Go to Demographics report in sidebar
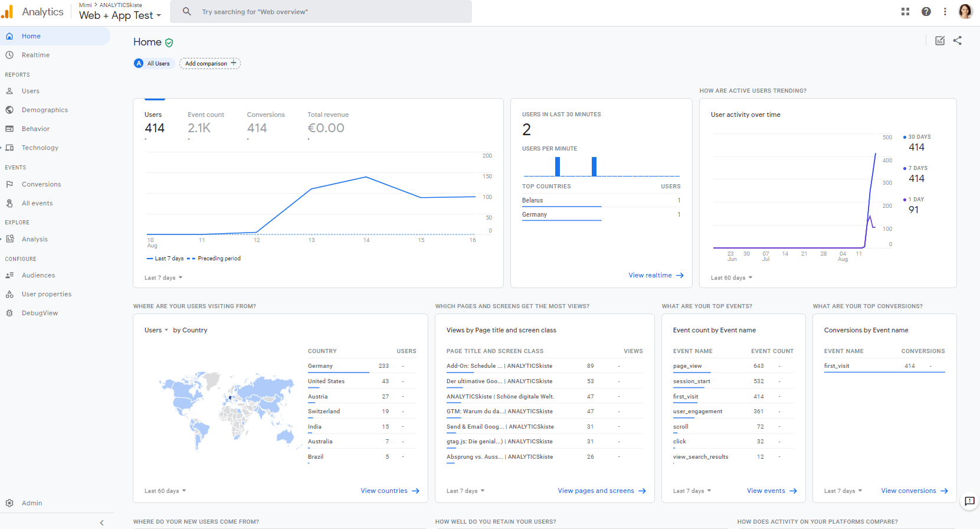Screen dimensions: 980x529 [45, 110]
